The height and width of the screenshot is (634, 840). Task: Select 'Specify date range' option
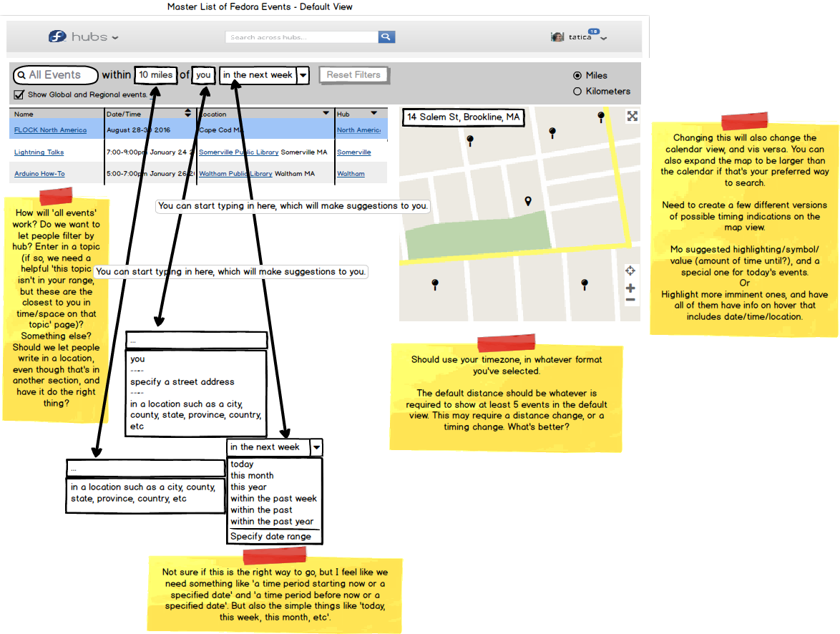[270, 537]
